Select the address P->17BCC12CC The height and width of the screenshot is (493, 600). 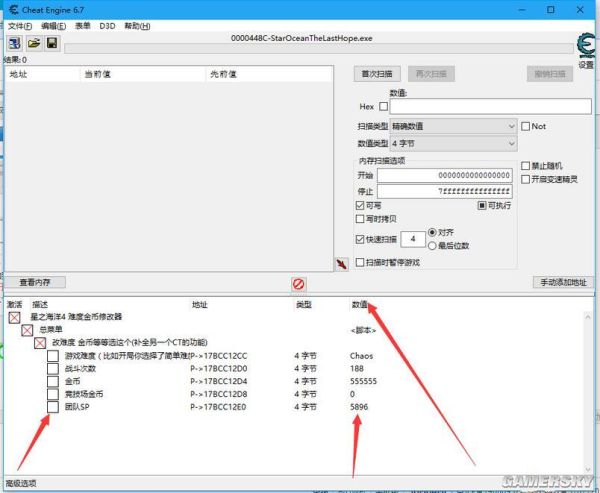(219, 356)
